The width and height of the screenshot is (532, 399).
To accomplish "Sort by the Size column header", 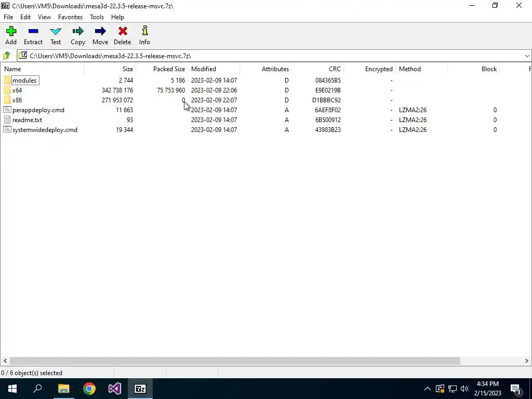I will pos(110,69).
